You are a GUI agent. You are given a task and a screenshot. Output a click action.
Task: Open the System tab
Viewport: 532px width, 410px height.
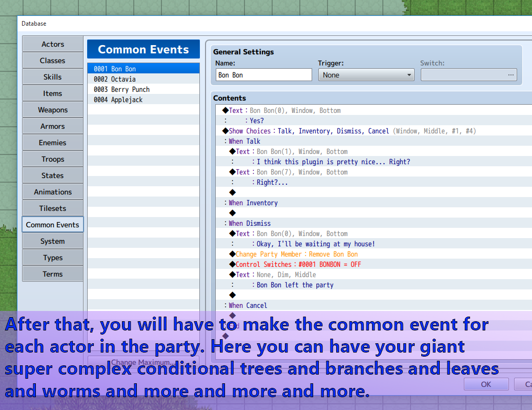coord(53,241)
